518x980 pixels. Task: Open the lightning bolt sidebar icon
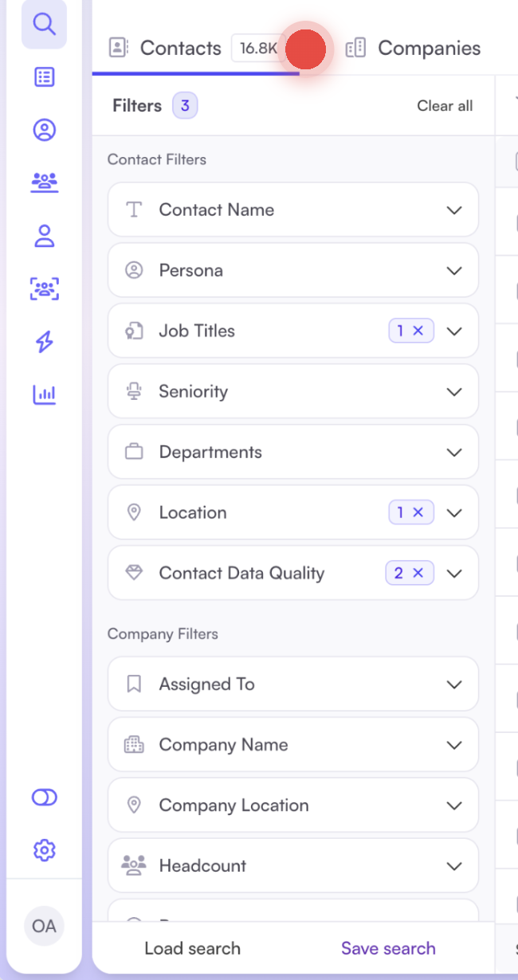[x=45, y=342]
